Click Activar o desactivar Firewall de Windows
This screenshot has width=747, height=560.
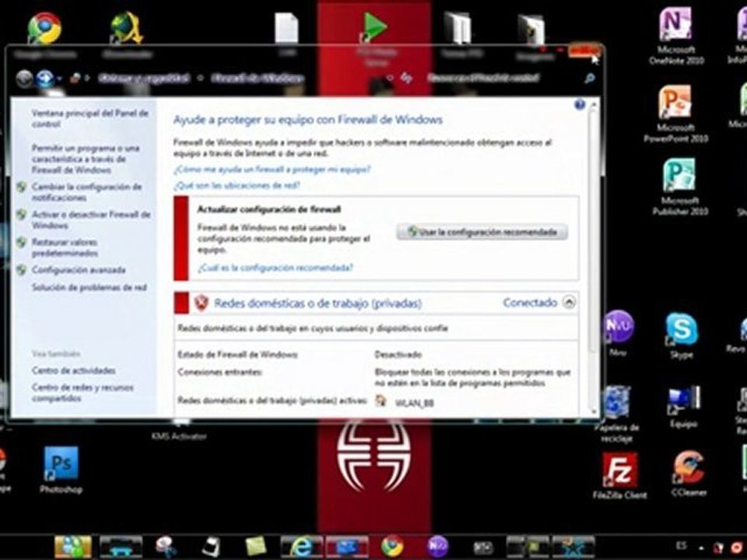pos(91,219)
